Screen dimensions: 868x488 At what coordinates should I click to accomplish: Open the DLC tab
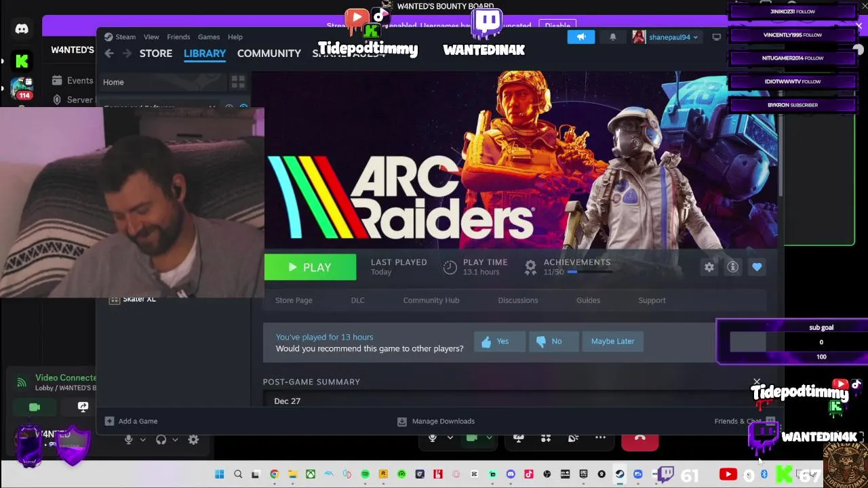pyautogui.click(x=357, y=300)
